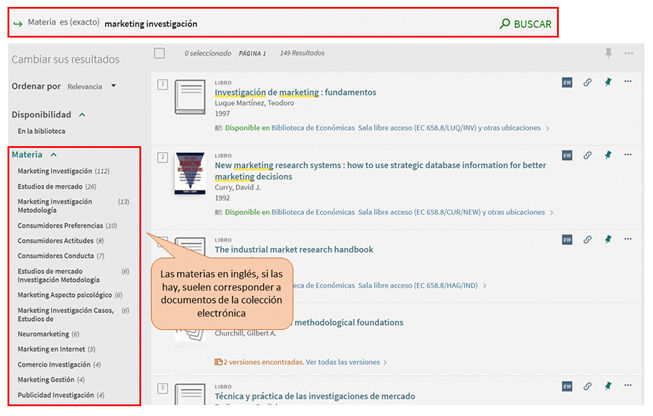Click RW icon for New marketing research systems
The height and width of the screenshot is (416, 653).
(567, 155)
